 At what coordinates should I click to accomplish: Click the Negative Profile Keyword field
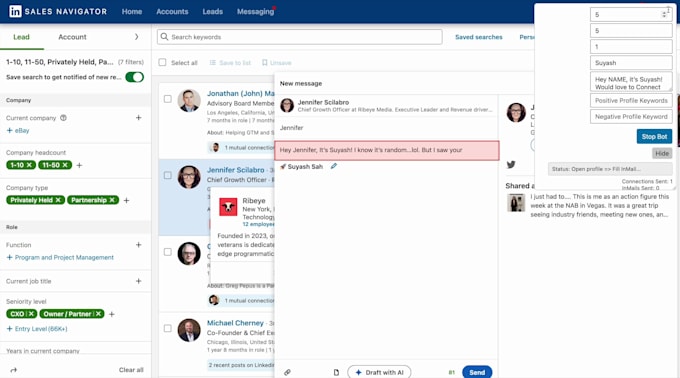(x=631, y=117)
